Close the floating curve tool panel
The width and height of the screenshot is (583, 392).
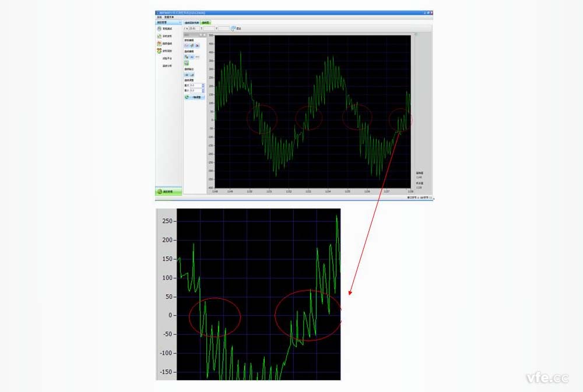point(204,35)
